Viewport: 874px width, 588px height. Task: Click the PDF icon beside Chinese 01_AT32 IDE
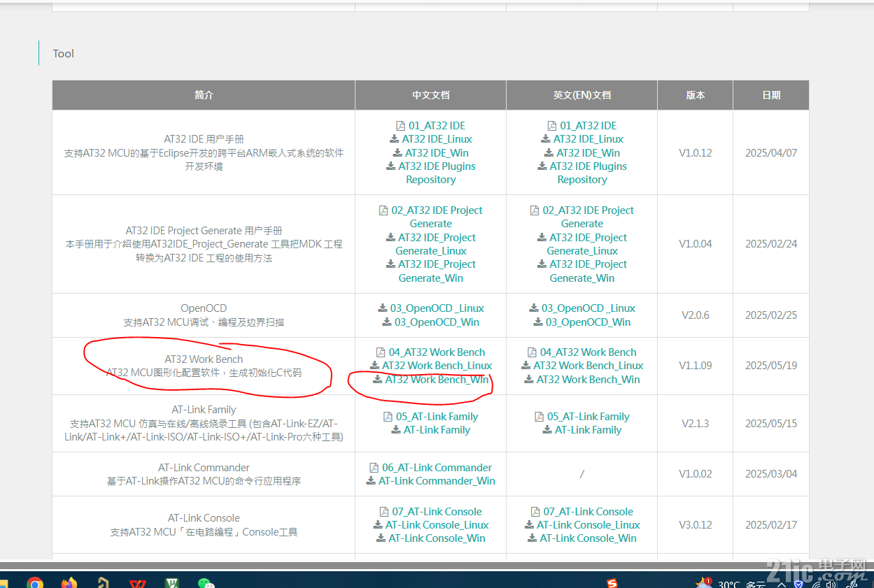pos(401,126)
